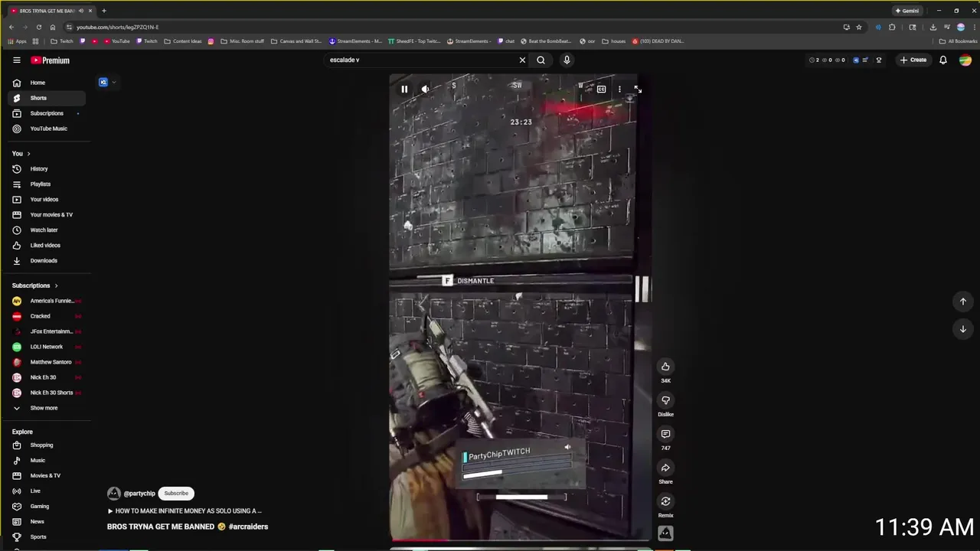Open Your videos
Viewport: 980px width, 551px height.
(x=46, y=199)
